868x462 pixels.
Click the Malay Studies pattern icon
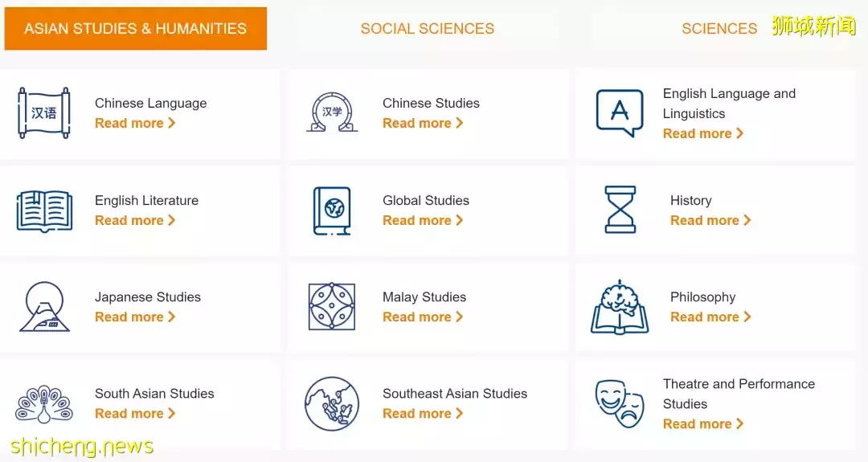click(332, 306)
